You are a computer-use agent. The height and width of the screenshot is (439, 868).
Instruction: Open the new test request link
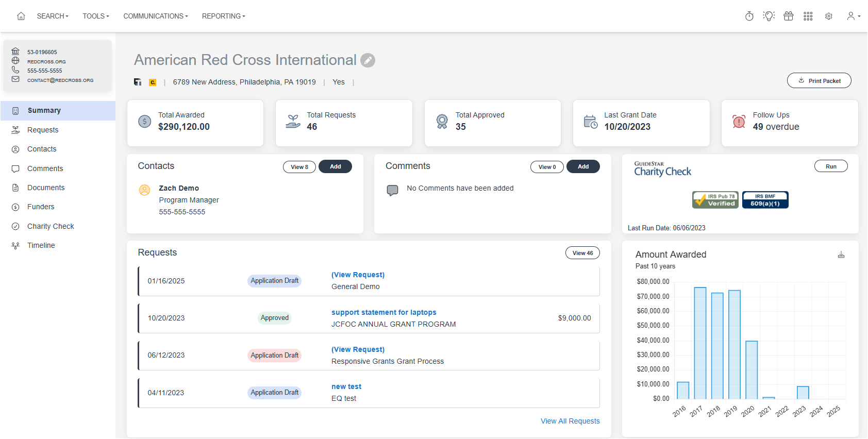pos(346,386)
